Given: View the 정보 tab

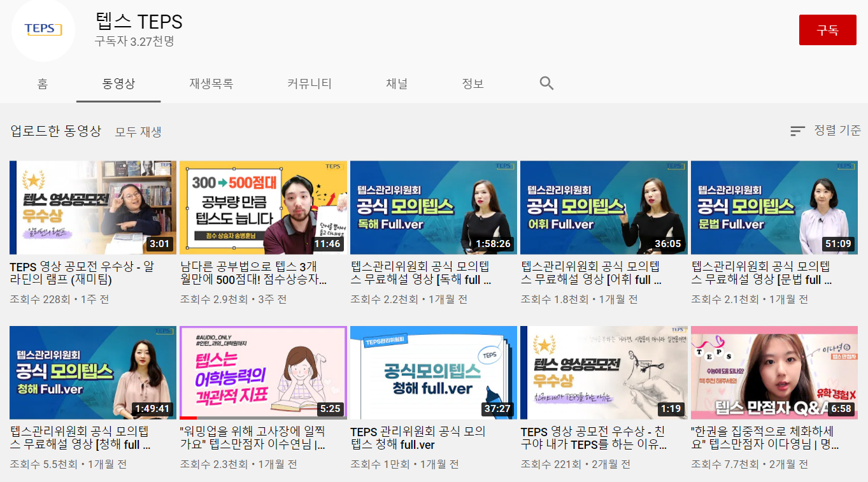Looking at the screenshot, I should pyautogui.click(x=473, y=83).
